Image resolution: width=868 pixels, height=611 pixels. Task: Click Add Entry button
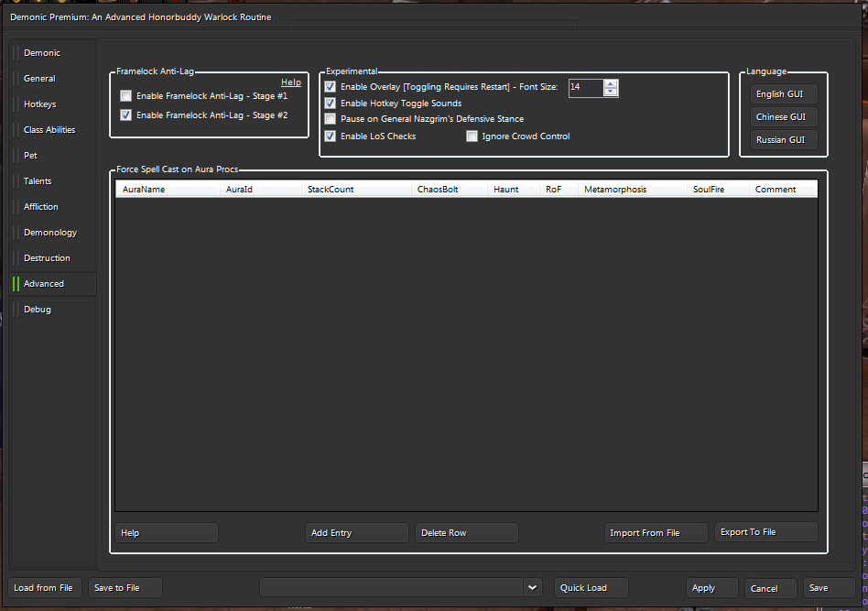pos(356,533)
